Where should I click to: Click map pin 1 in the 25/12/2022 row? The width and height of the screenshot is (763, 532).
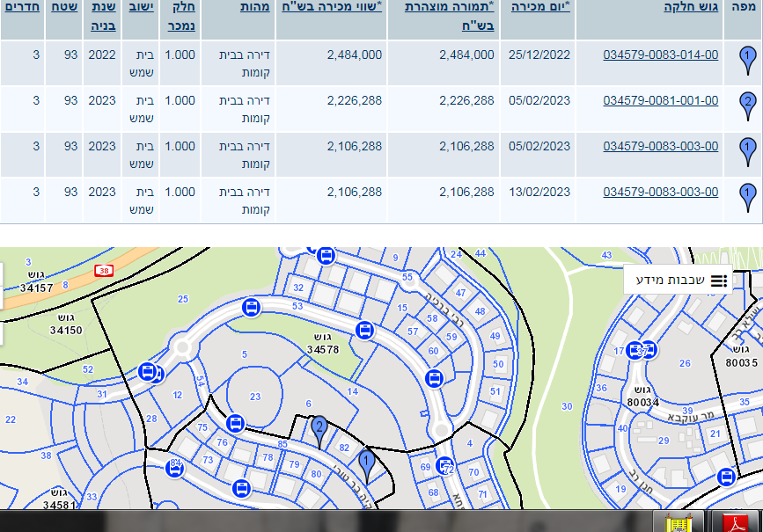click(747, 61)
